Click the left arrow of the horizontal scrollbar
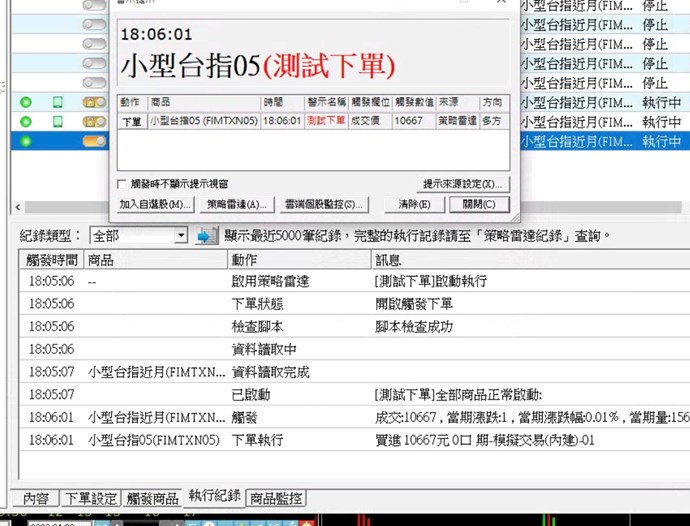 tap(18, 207)
